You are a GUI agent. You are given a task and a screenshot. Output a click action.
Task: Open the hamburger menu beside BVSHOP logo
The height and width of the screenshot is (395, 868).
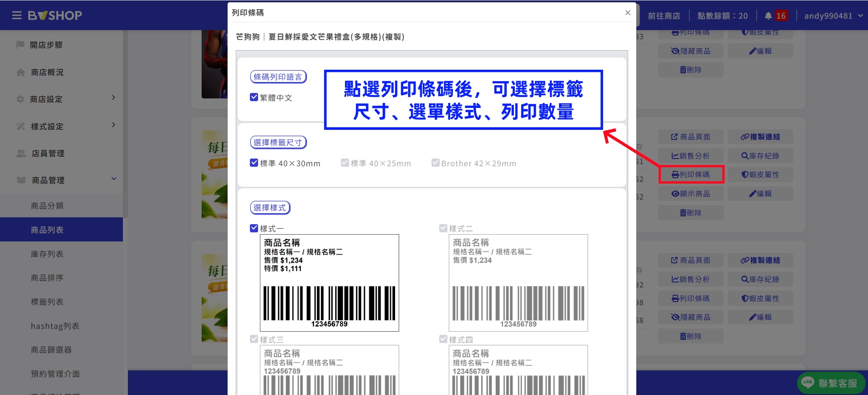pyautogui.click(x=17, y=15)
